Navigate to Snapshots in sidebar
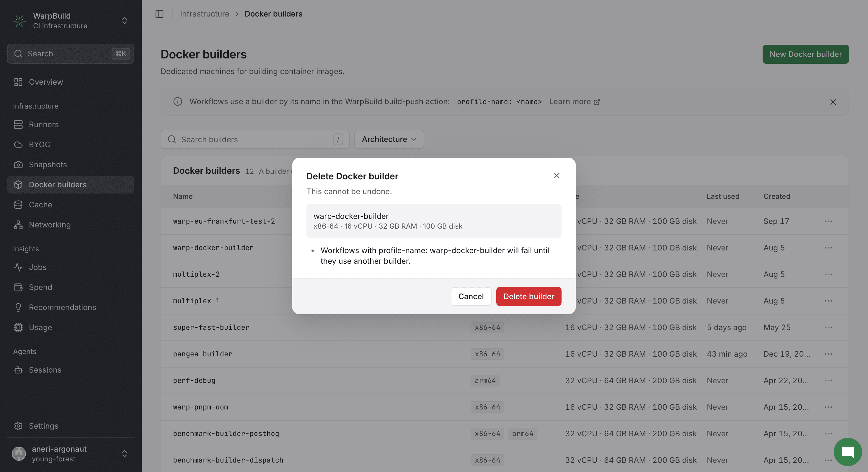 tap(71, 164)
